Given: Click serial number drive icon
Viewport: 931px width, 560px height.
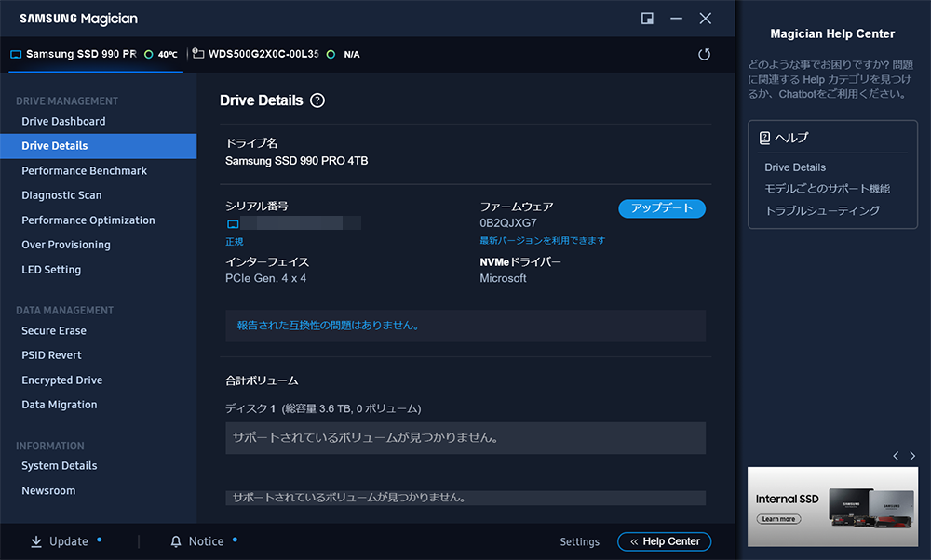Looking at the screenshot, I should point(233,223).
